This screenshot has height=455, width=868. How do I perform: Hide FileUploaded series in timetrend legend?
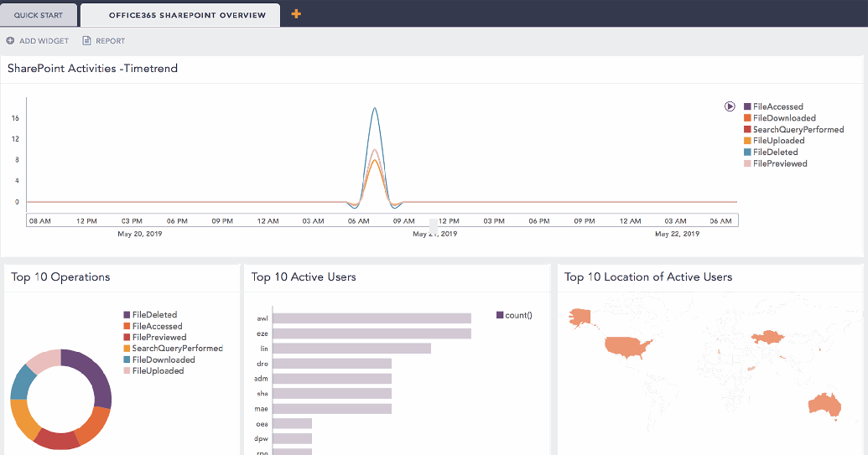pyautogui.click(x=778, y=141)
